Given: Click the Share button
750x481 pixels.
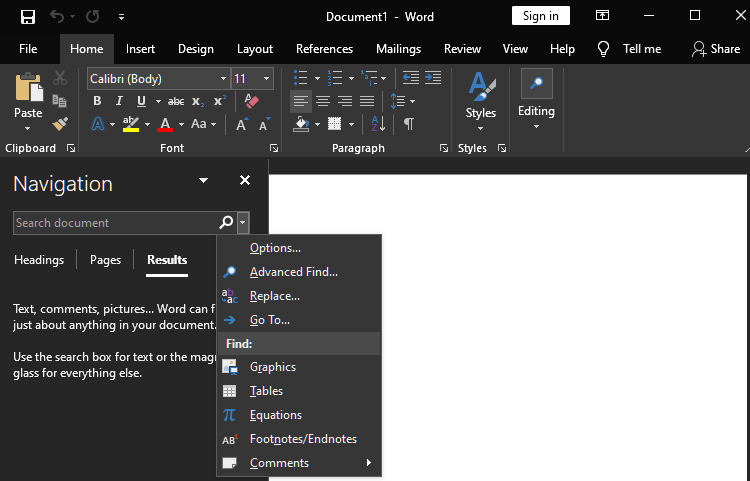Looking at the screenshot, I should coord(716,49).
